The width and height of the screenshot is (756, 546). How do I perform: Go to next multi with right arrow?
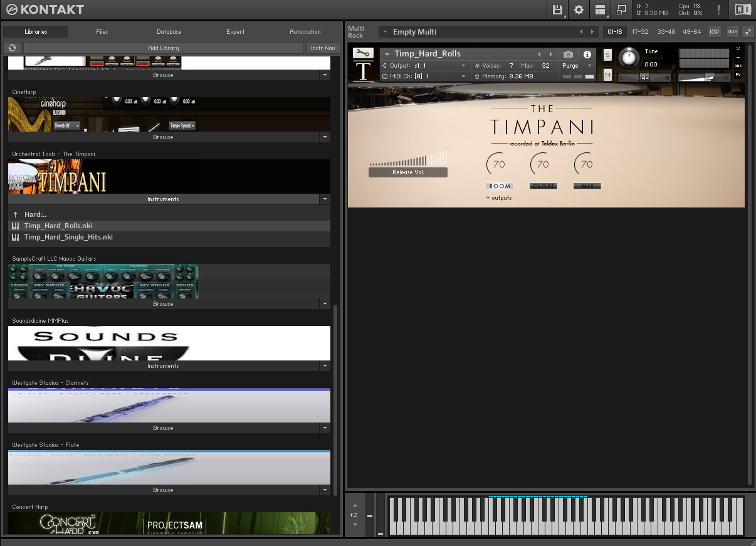point(592,31)
